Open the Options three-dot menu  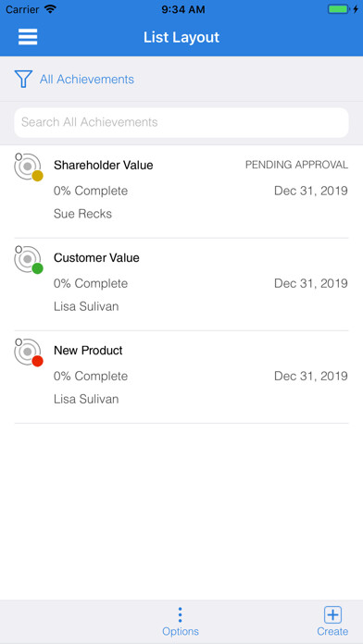tap(180, 614)
